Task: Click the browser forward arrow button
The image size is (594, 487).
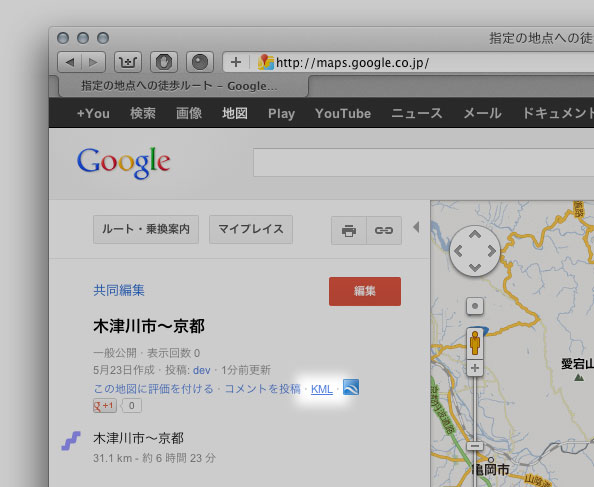Action: (94, 62)
